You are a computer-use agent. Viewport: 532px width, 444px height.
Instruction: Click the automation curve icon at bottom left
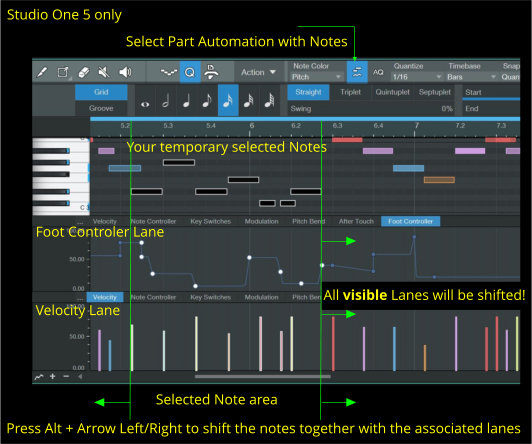[39, 377]
